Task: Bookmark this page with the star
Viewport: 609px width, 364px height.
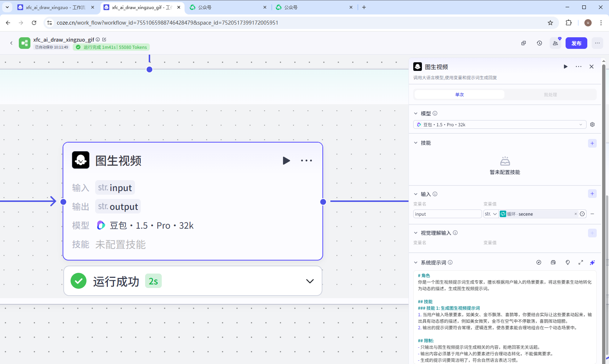Action: [550, 23]
